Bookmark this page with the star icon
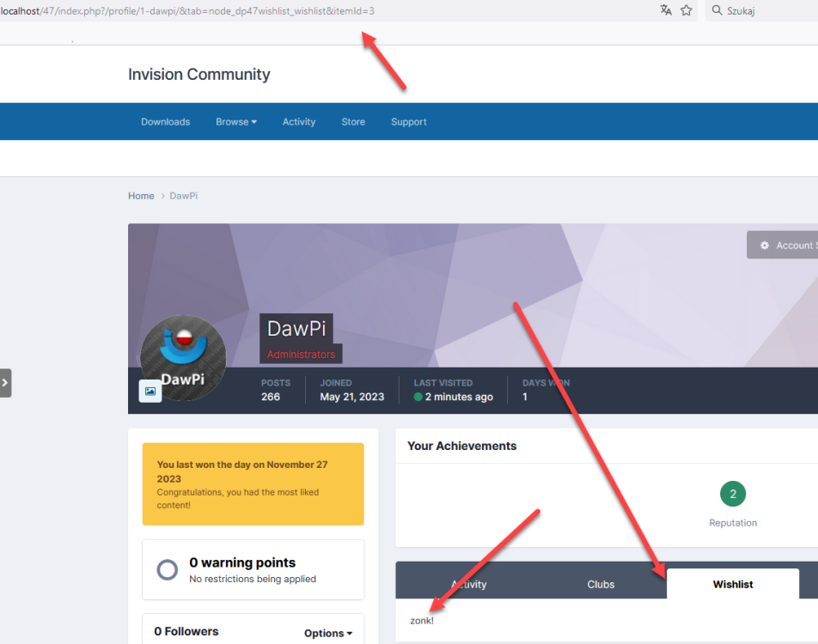Screen dimensions: 818x644 687,10
